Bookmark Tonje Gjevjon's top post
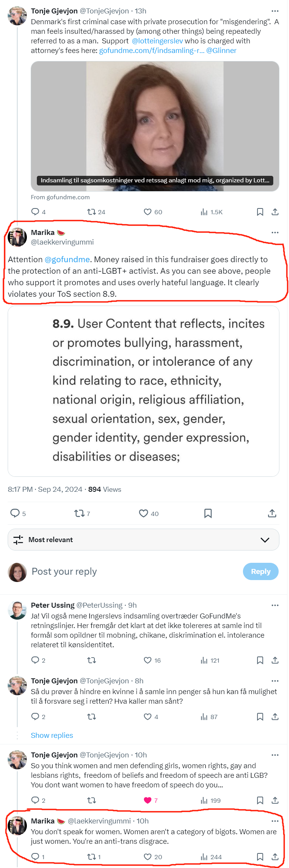 coord(260,212)
